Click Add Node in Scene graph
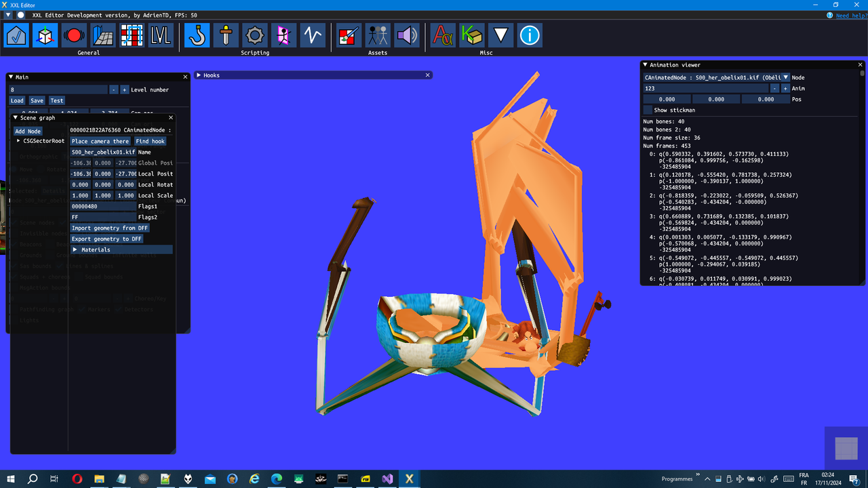868x488 pixels. (x=28, y=131)
